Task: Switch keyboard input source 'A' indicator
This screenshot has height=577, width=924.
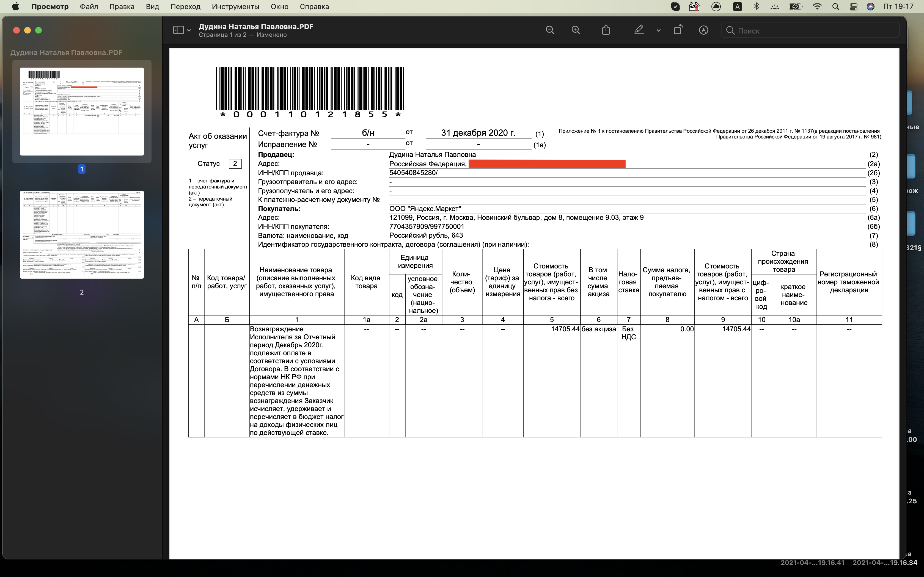Action: pyautogui.click(x=738, y=7)
